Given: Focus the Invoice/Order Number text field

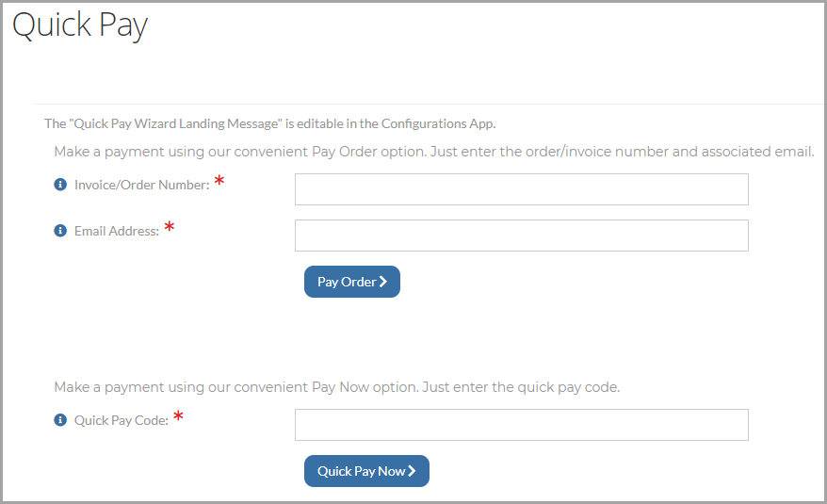Looking at the screenshot, I should click(x=521, y=189).
